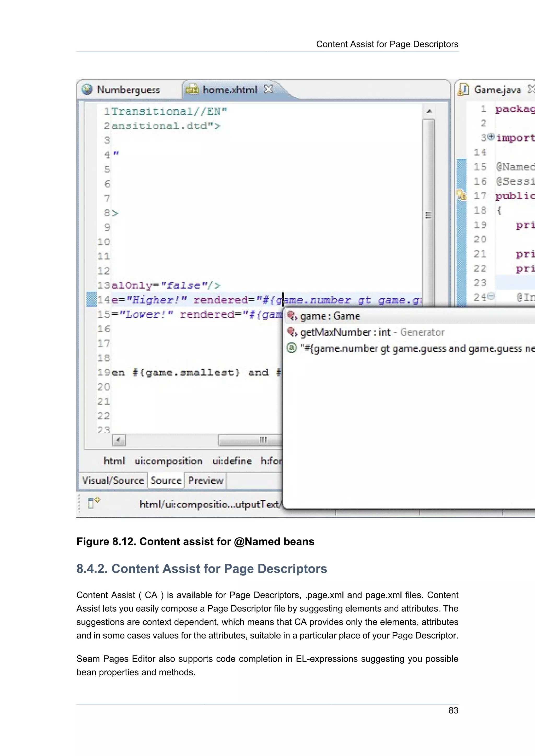The height and width of the screenshot is (756, 535).
Task: Expand the folded imports on line 3
Action: pos(491,137)
